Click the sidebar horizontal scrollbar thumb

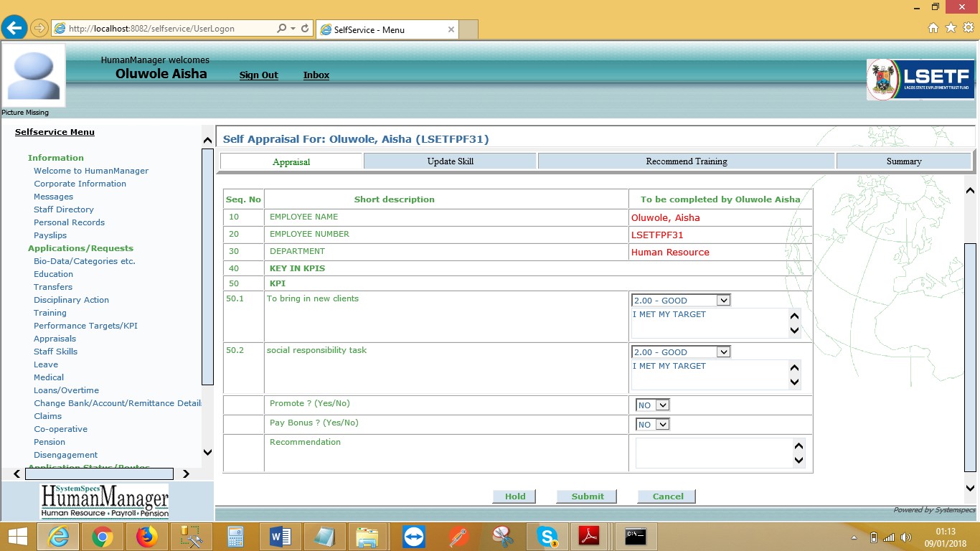99,474
